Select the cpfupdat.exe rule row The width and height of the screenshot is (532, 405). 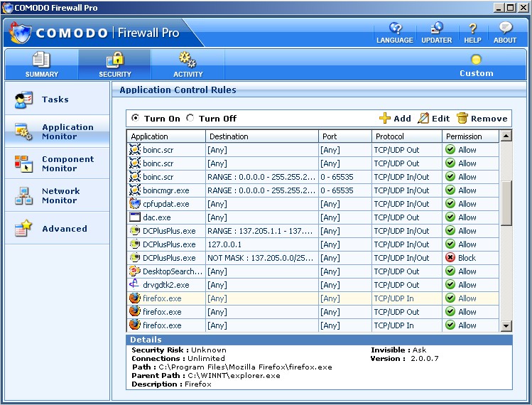pos(313,204)
